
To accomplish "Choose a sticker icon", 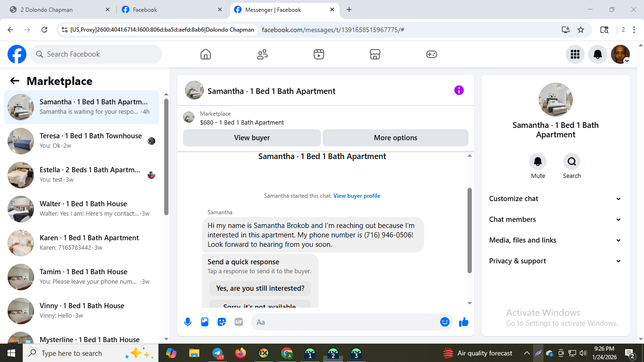I will pyautogui.click(x=222, y=322).
